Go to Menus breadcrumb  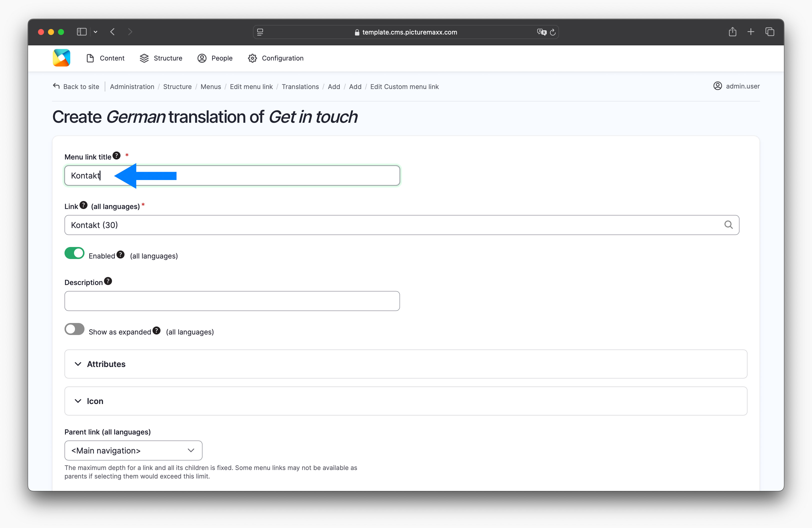point(211,87)
